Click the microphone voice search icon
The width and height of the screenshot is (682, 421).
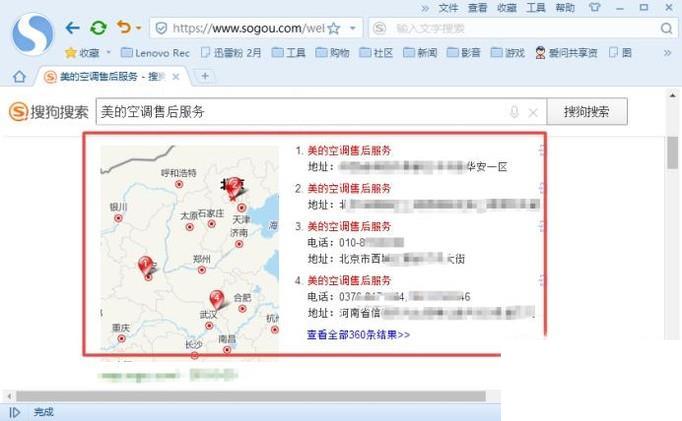click(514, 112)
